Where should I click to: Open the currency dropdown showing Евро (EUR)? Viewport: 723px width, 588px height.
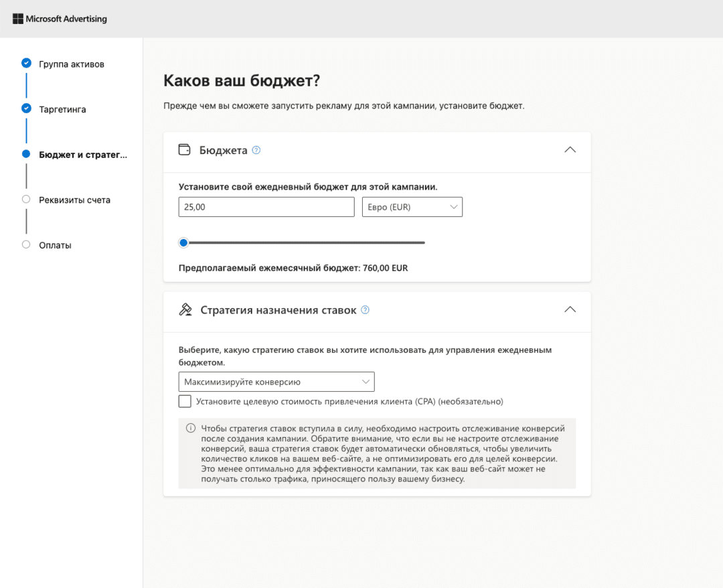point(412,206)
